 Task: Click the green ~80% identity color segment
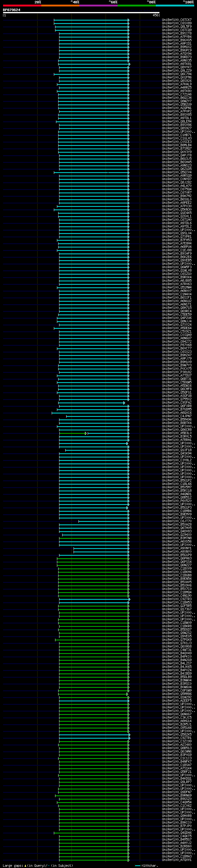tap(137, 6)
